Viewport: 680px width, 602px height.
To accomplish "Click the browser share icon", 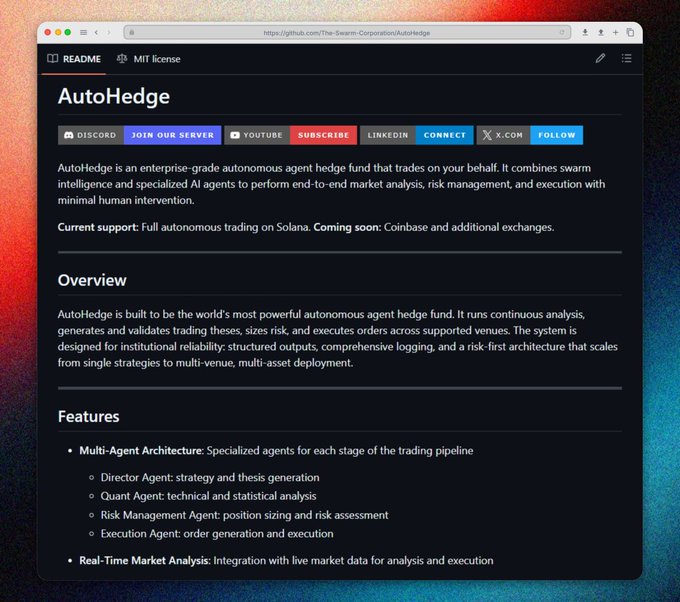I will click(601, 32).
